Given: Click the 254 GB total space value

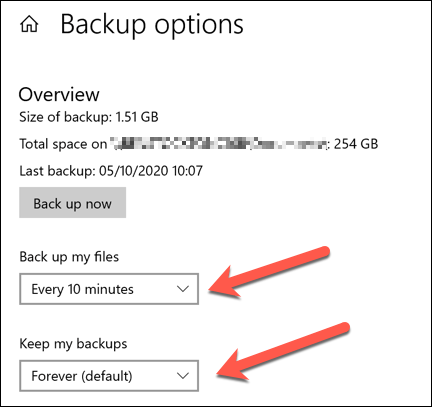Looking at the screenshot, I should click(356, 144).
